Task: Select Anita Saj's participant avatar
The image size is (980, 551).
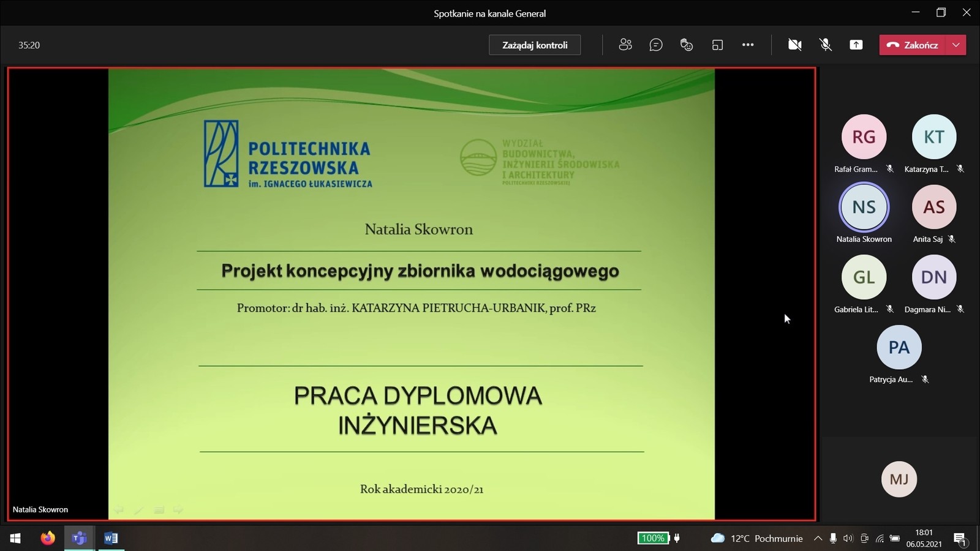Action: (x=933, y=207)
